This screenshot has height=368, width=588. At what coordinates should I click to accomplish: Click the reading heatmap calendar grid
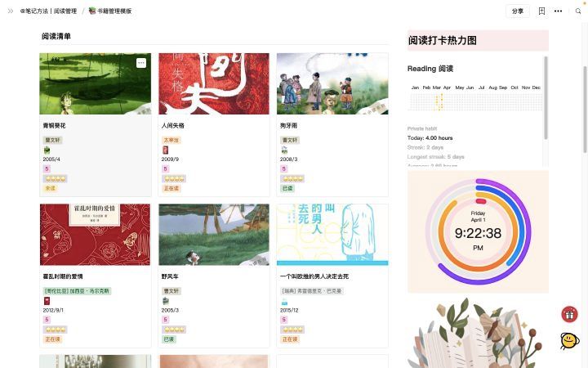(476, 101)
